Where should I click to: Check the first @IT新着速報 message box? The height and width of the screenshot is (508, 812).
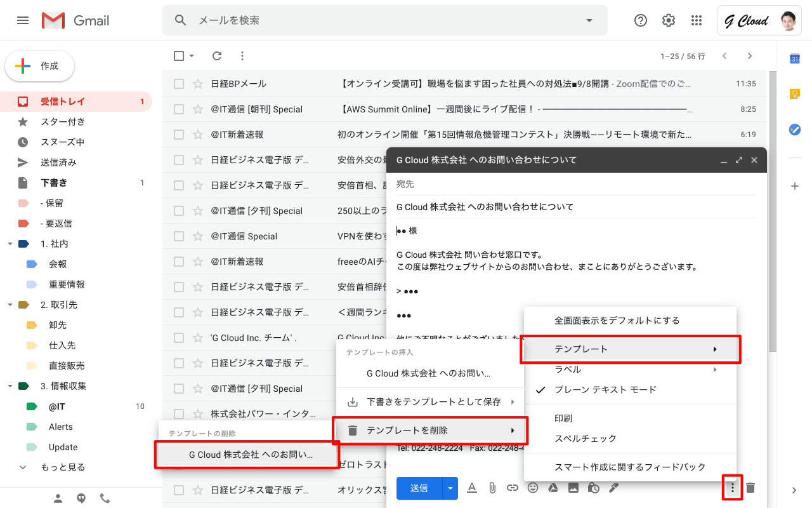(179, 135)
